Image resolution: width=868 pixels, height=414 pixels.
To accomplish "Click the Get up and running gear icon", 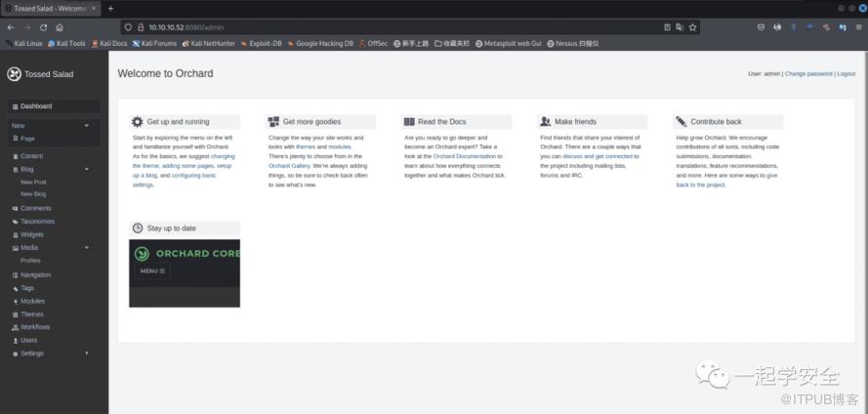I will click(138, 122).
